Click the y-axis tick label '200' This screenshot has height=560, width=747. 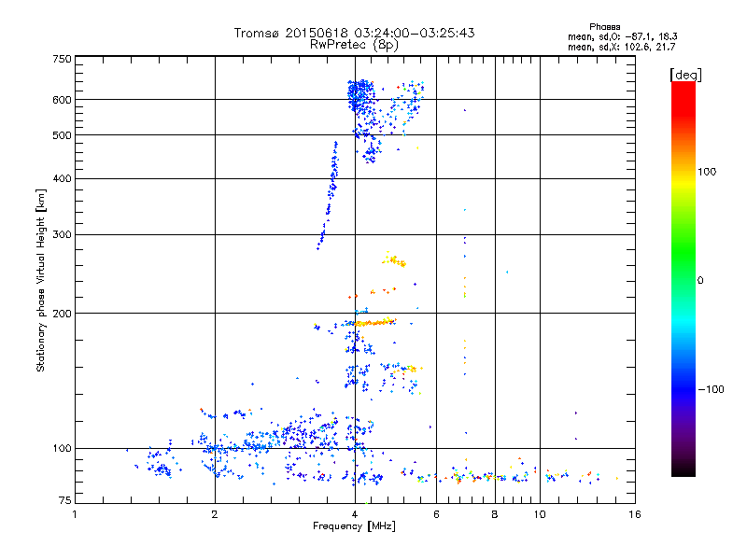tap(62, 314)
